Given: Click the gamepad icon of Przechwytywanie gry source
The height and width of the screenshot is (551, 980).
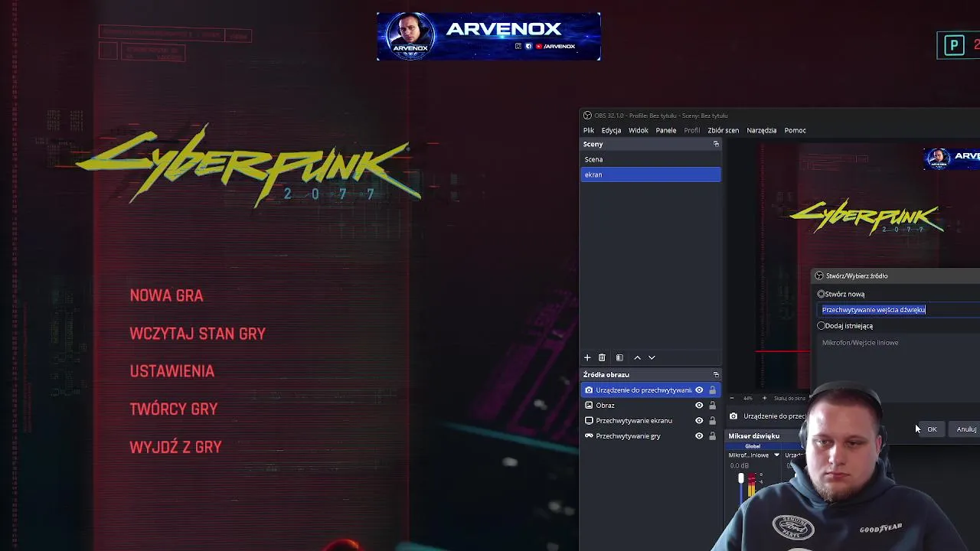Looking at the screenshot, I should [589, 436].
